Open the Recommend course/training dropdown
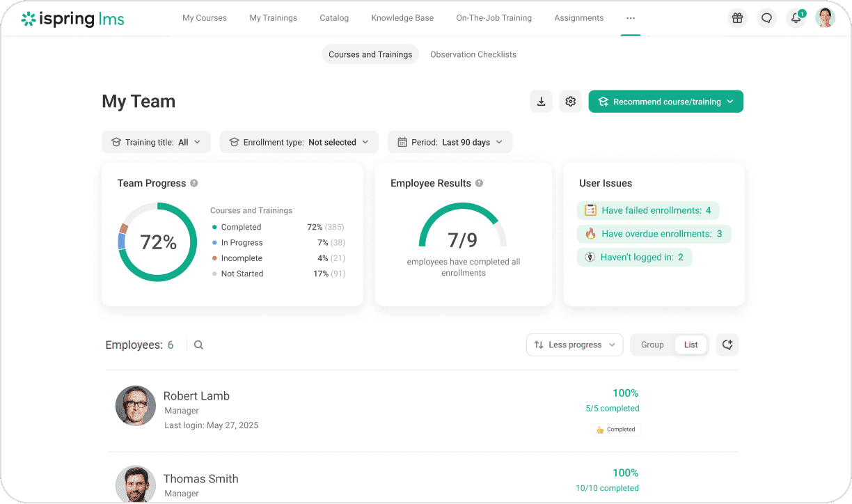This screenshot has height=504, width=852. tap(666, 102)
